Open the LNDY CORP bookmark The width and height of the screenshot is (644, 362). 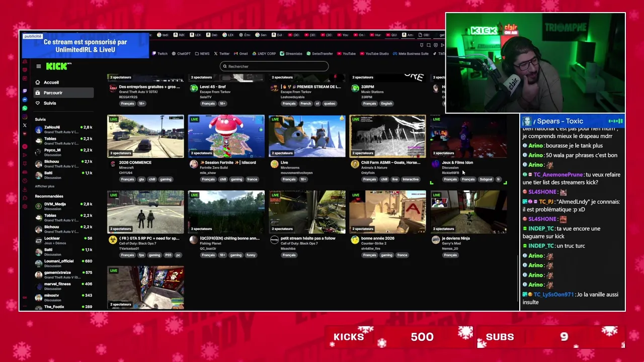click(264, 54)
